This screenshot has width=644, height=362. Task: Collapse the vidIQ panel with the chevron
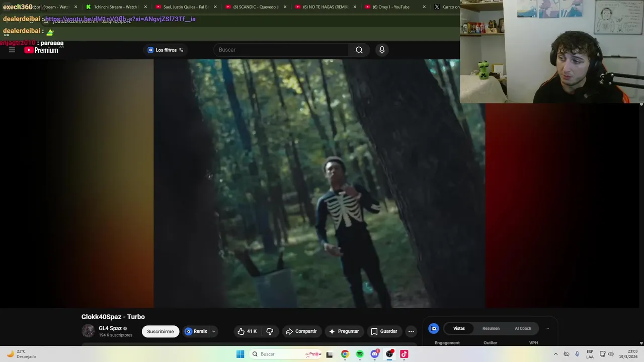click(x=547, y=328)
